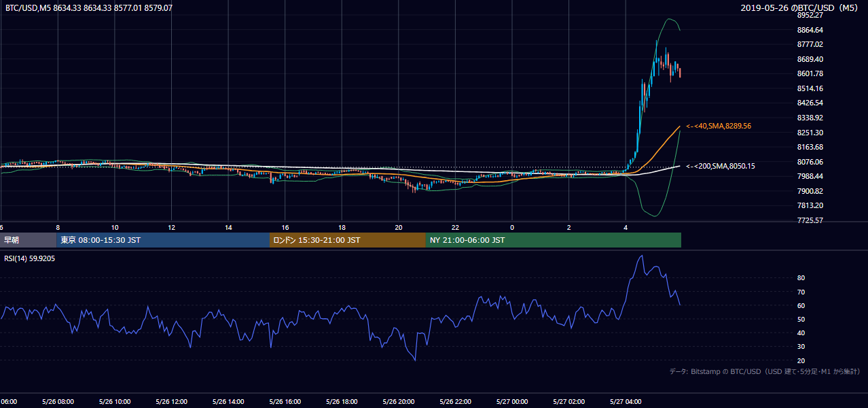
Task: Click the 5/27 02:00 date label
Action: point(568,402)
